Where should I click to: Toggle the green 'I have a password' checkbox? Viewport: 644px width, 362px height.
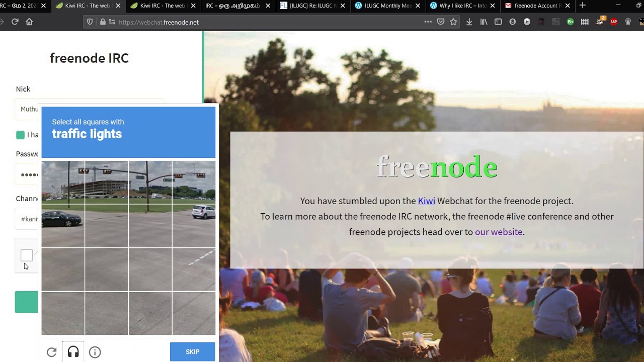click(x=20, y=135)
